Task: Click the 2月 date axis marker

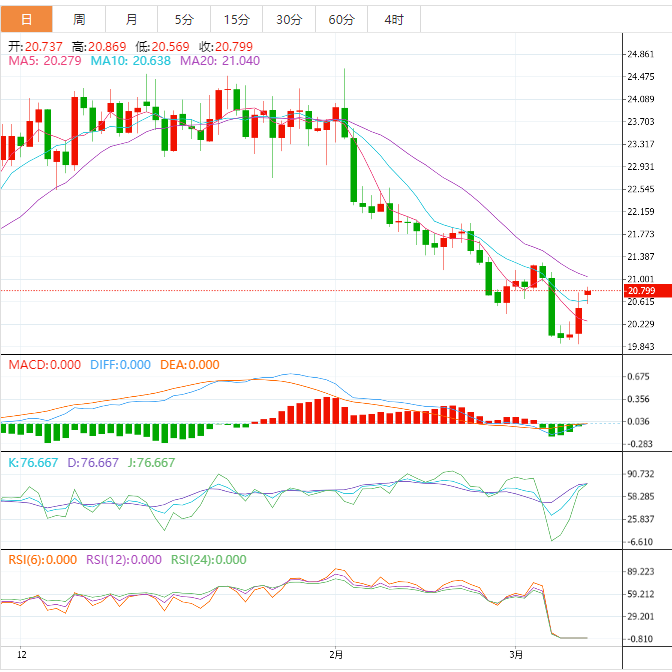Action: [x=336, y=655]
